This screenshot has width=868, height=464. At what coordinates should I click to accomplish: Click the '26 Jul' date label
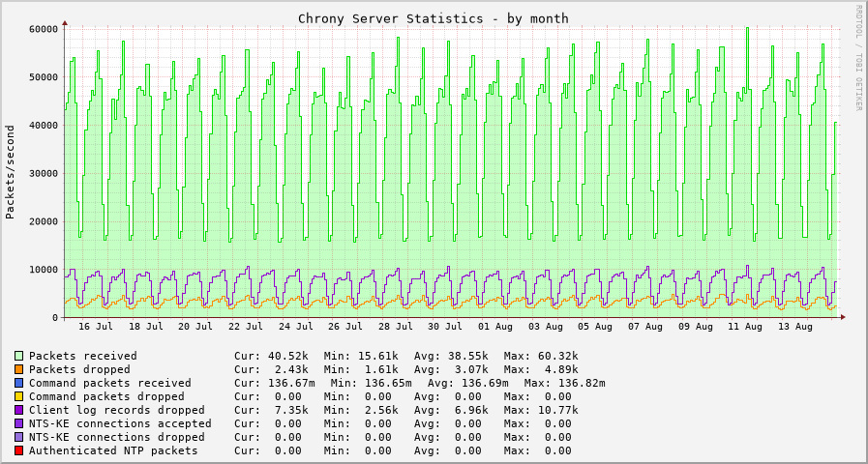pos(346,327)
